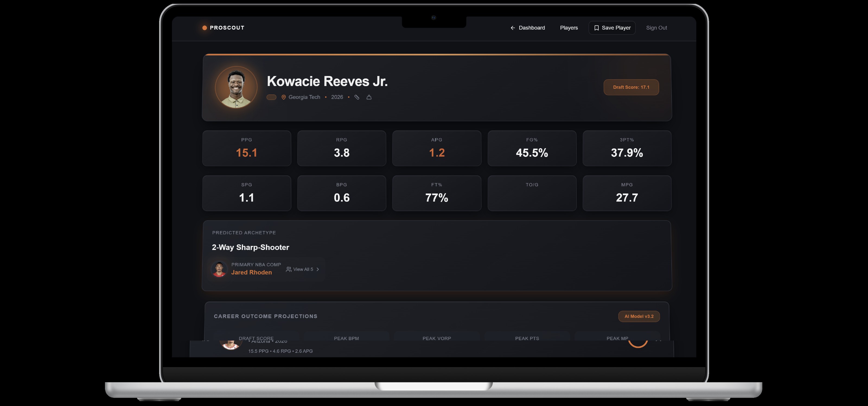This screenshot has height=406, width=868.
Task: Click Jared Rhoden's avatar thumbnail
Action: pyautogui.click(x=219, y=269)
